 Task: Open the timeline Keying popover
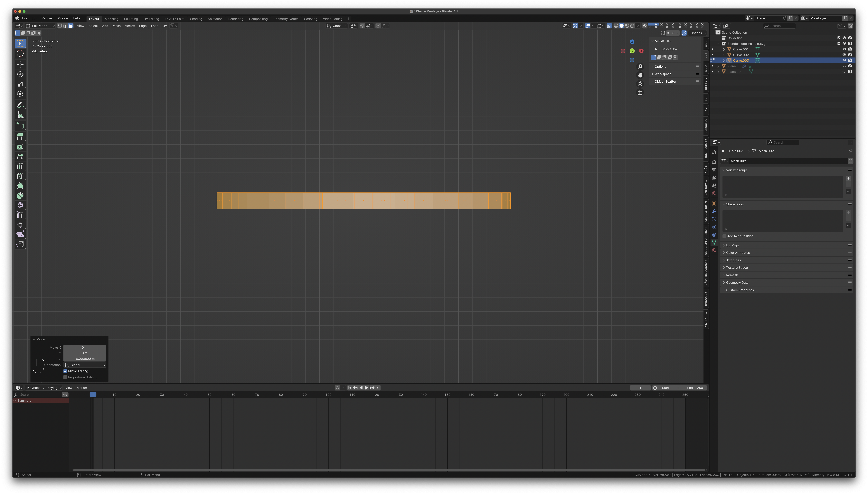pos(54,388)
